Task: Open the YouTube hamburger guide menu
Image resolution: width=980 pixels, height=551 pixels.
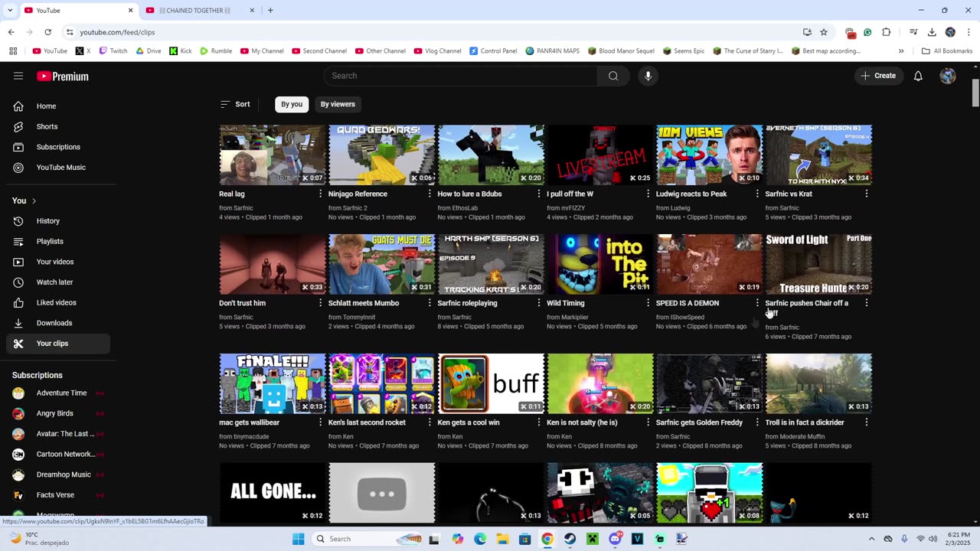Action: [18, 76]
